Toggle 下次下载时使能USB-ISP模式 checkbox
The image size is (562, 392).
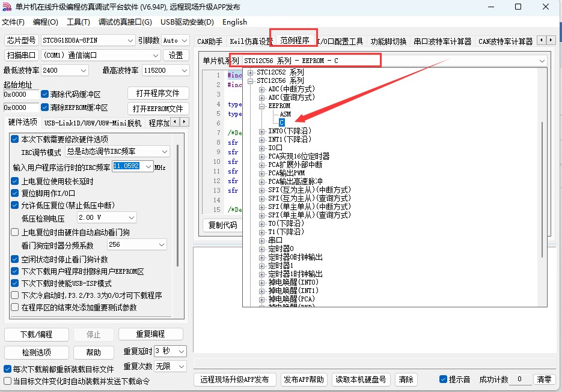tap(14, 283)
